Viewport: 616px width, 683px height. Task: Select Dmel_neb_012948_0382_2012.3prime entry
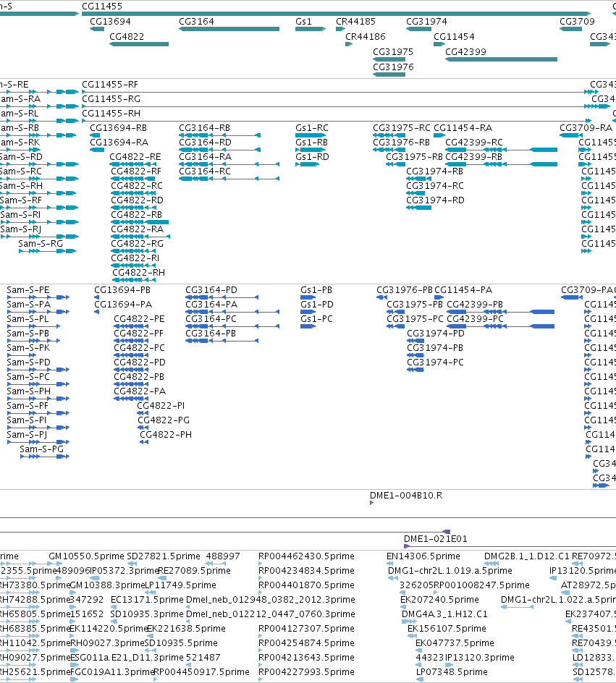point(271,599)
